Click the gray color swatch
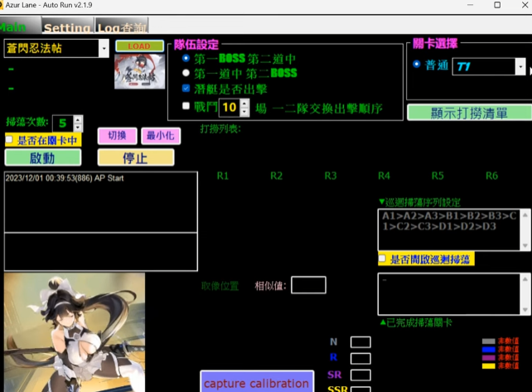 tap(489, 341)
